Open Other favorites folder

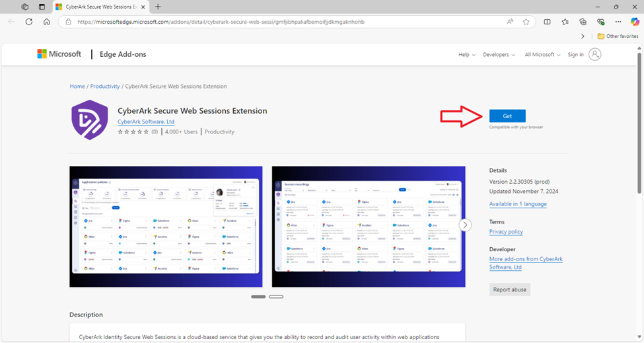618,36
